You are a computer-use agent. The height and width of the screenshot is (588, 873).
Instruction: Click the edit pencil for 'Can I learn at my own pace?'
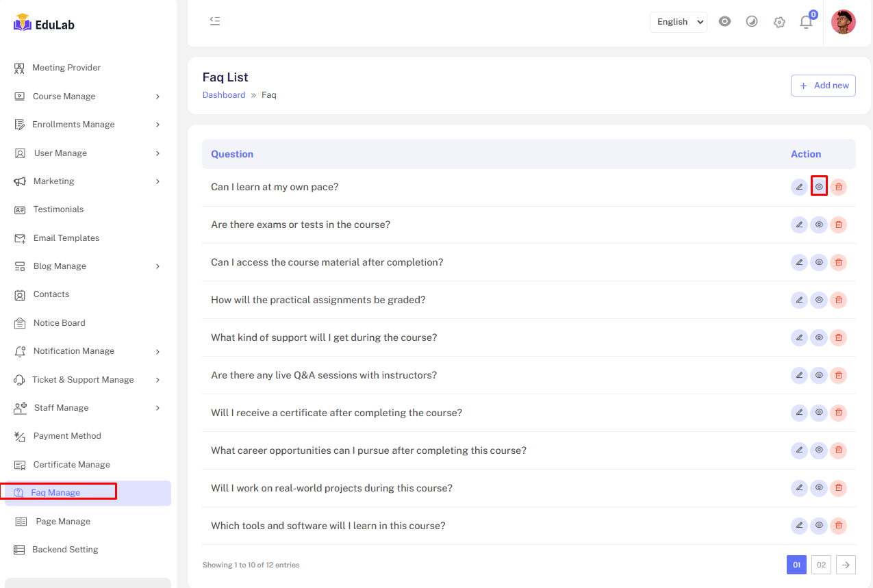pyautogui.click(x=799, y=187)
